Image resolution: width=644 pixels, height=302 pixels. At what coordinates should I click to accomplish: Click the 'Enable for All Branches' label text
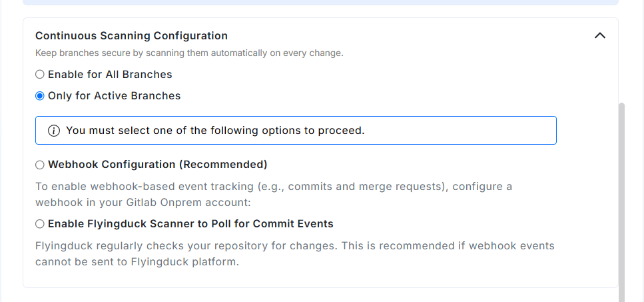(x=110, y=75)
